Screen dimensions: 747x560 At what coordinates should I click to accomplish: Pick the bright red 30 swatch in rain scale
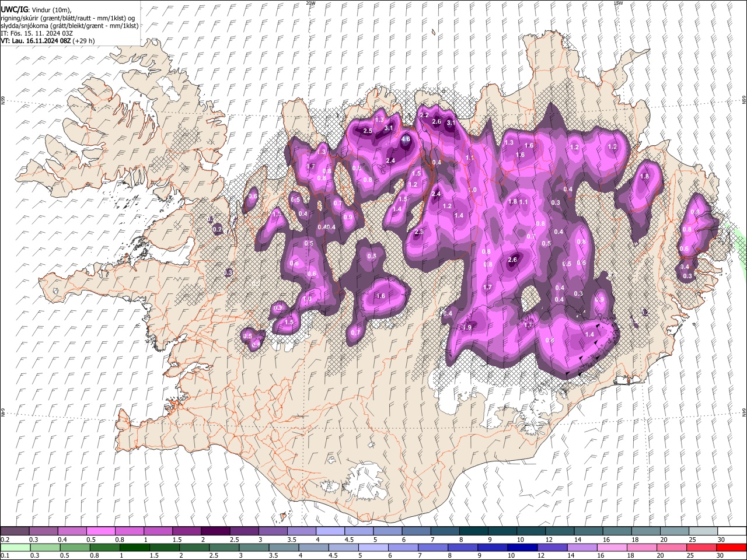(x=731, y=547)
